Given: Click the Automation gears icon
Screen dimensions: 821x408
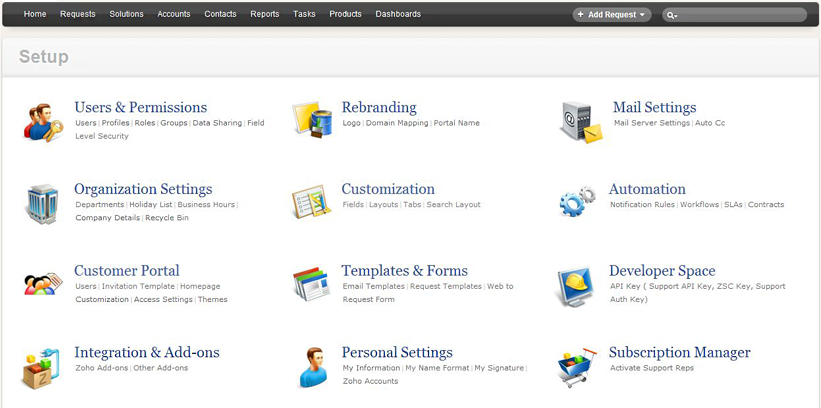Looking at the screenshot, I should [x=577, y=202].
